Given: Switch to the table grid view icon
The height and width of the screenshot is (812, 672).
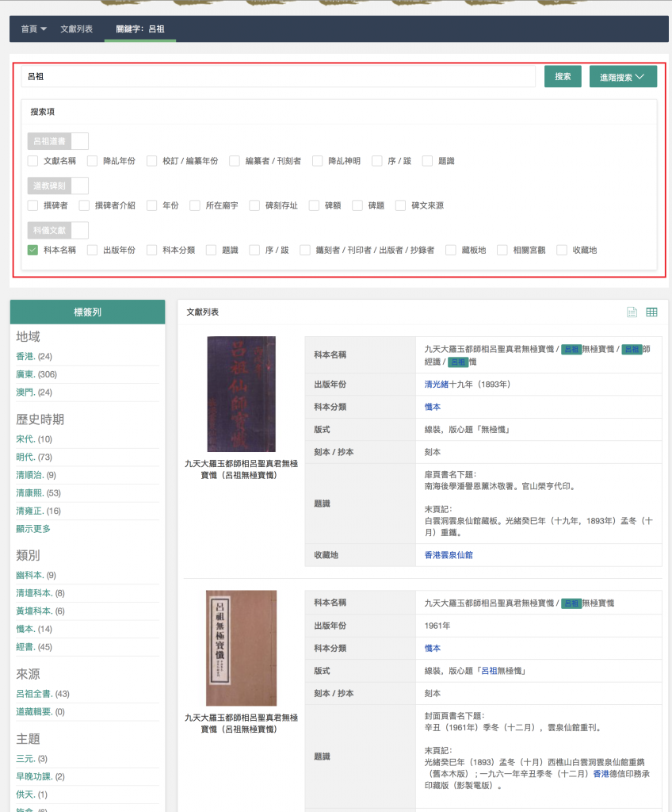Looking at the screenshot, I should (x=651, y=312).
